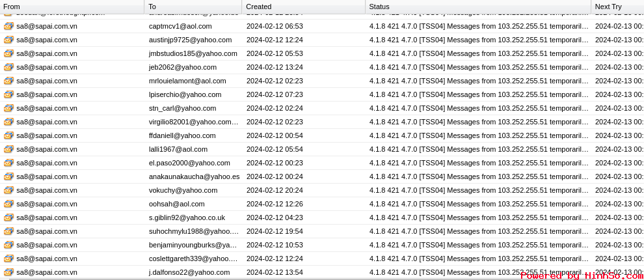Image resolution: width=644 pixels, height=280 pixels.
Task: Click the mail icon for anakaunakaucha@yahoo.es row
Action: point(8,176)
